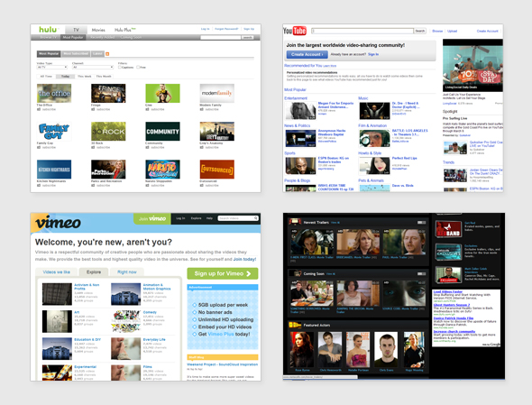This screenshot has width=532, height=405.
Task: Click the Sign up for Vimeo button
Action: coord(222,273)
